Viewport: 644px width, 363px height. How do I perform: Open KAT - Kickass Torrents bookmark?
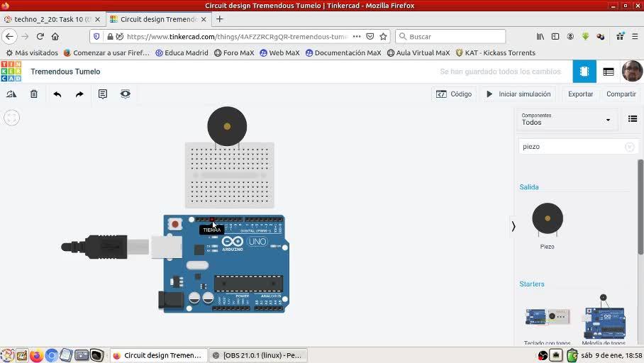(496, 52)
